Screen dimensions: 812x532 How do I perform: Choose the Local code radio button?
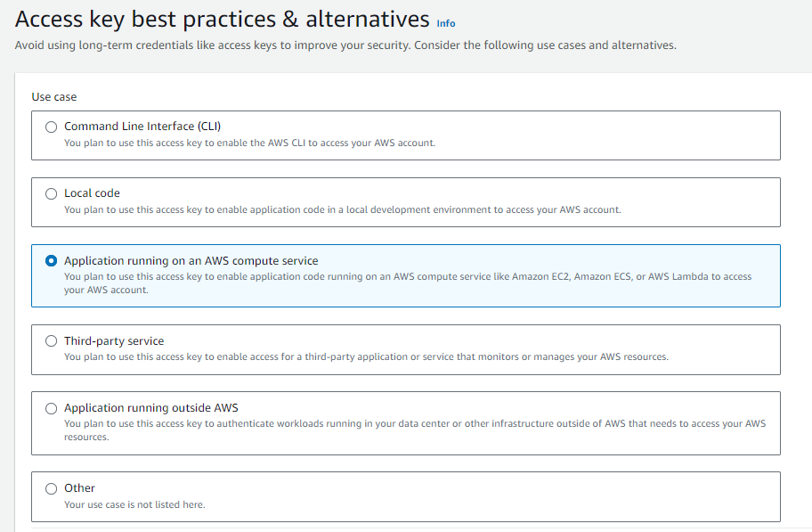(x=51, y=193)
